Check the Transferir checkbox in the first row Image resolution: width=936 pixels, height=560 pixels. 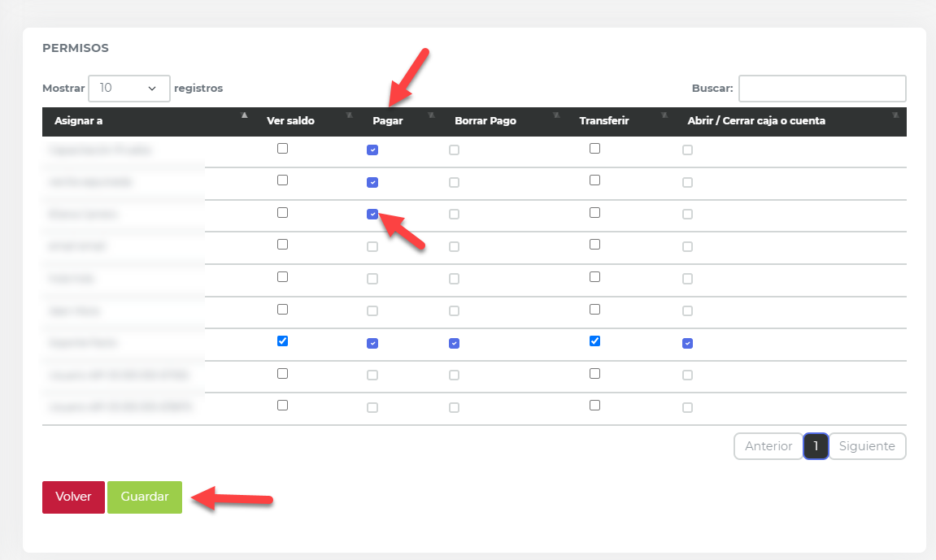(594, 149)
